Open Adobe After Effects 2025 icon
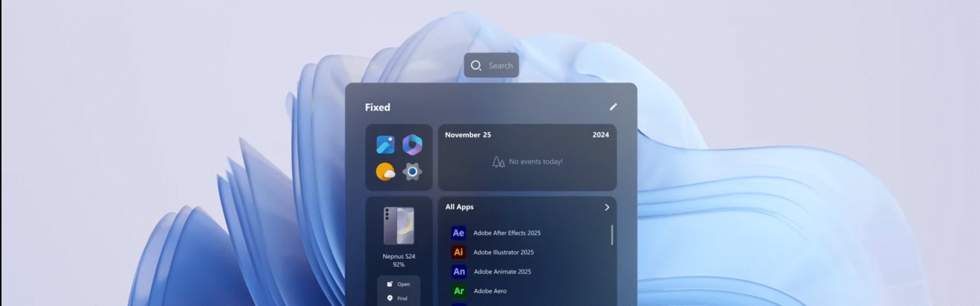Image resolution: width=980 pixels, height=306 pixels. click(458, 233)
